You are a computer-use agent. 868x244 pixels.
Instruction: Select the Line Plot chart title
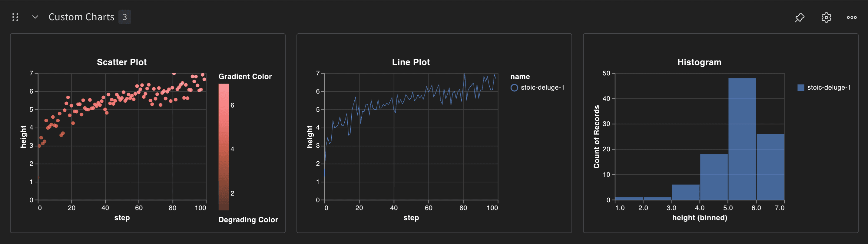(x=411, y=62)
